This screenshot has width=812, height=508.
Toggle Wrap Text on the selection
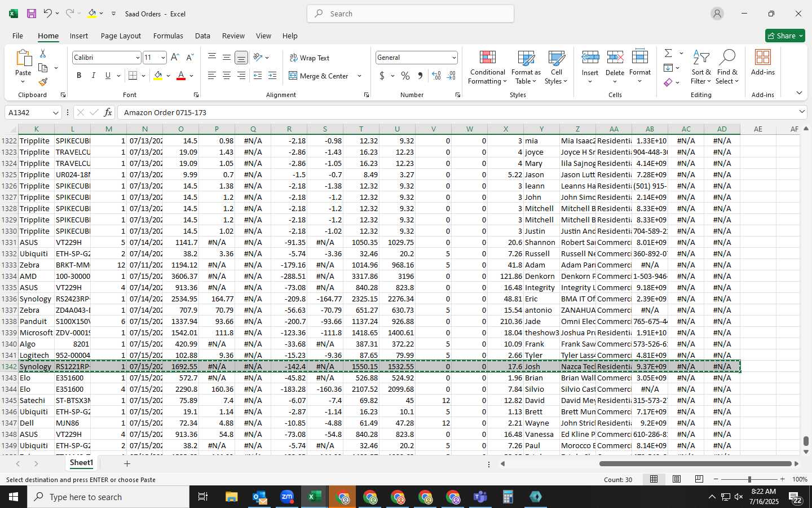coord(310,58)
